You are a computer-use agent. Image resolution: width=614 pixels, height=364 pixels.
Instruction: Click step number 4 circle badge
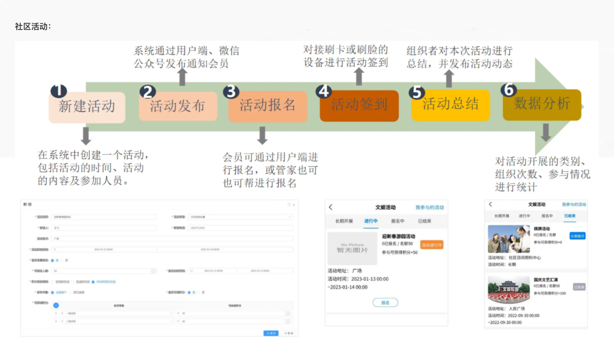point(323,91)
